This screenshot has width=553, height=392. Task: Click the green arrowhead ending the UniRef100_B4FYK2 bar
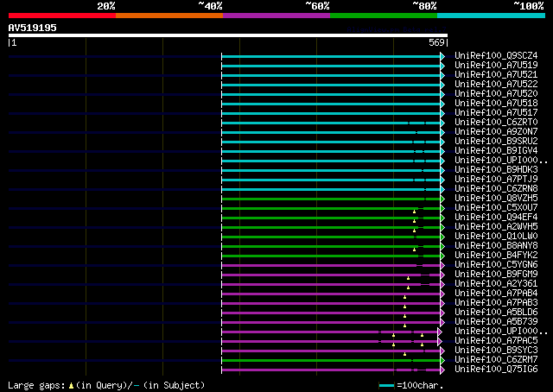pos(442,256)
